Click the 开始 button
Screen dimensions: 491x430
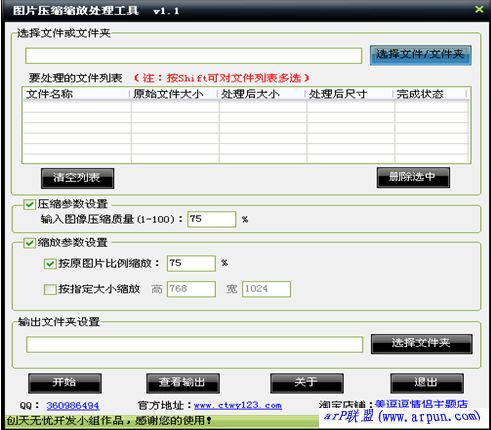[65, 383]
